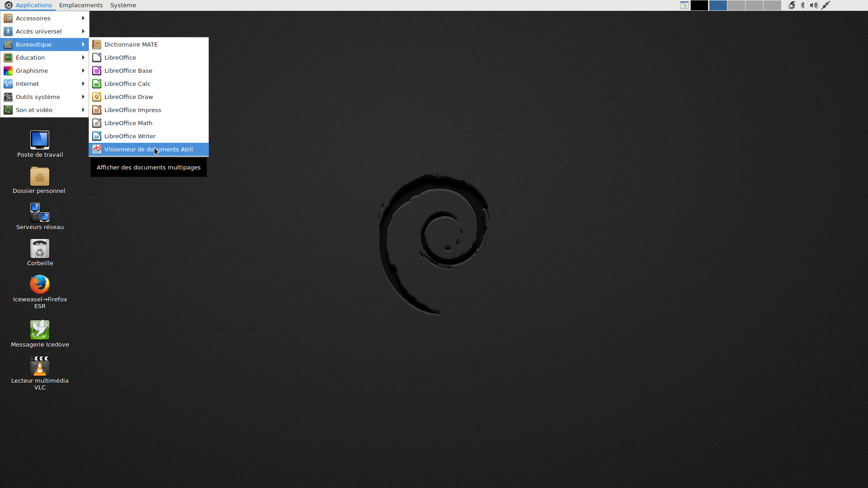Click the Bluetooth icon in system tray
This screenshot has height=488, width=868.
(x=802, y=5)
